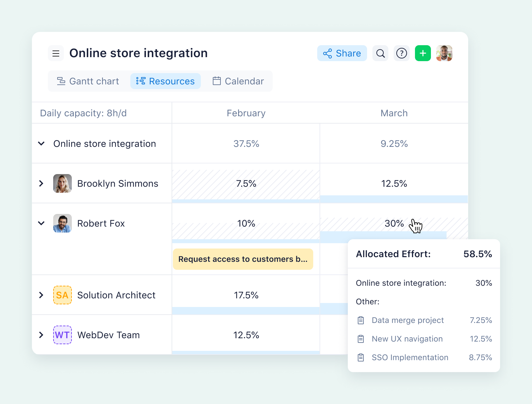Expand the Solution Architect row
532x404 pixels.
pyautogui.click(x=41, y=295)
